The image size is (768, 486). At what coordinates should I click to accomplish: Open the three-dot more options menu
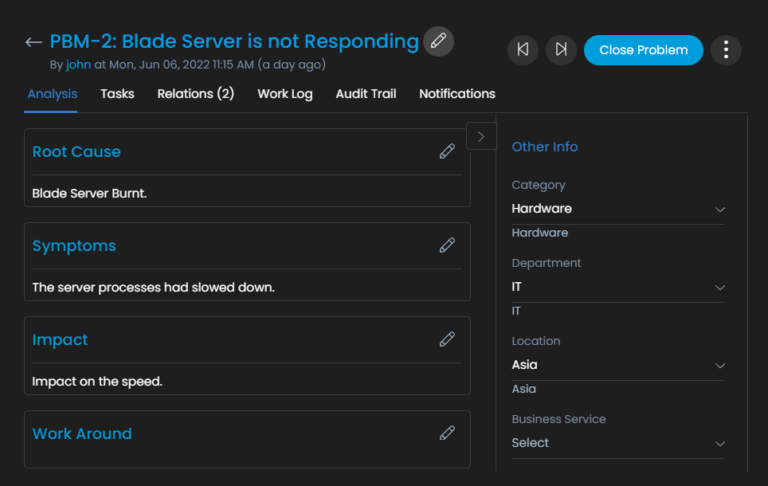(725, 50)
